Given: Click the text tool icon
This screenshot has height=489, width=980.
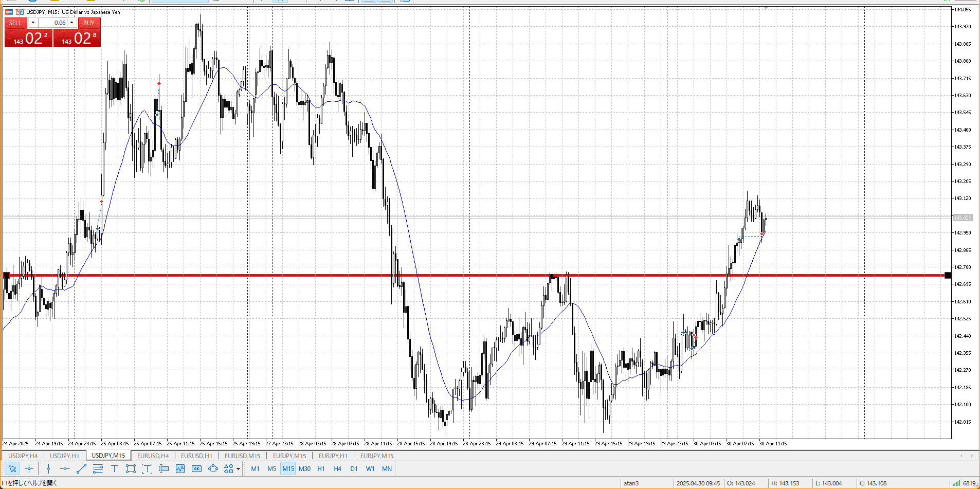Looking at the screenshot, I should (114, 468).
